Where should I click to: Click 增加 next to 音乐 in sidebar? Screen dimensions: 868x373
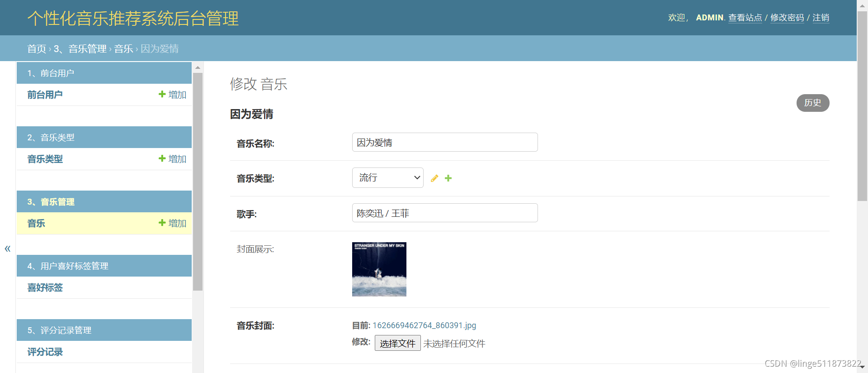(x=172, y=223)
